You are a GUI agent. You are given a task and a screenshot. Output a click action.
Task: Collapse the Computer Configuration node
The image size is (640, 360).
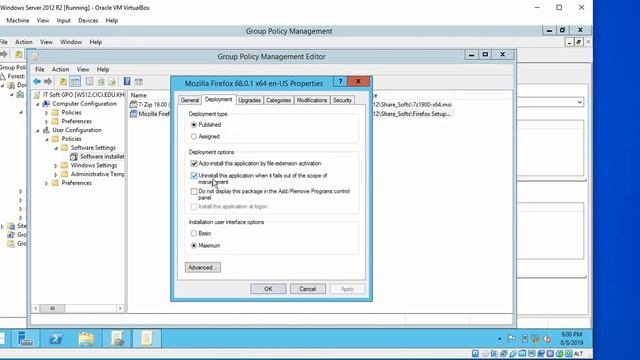tap(38, 104)
